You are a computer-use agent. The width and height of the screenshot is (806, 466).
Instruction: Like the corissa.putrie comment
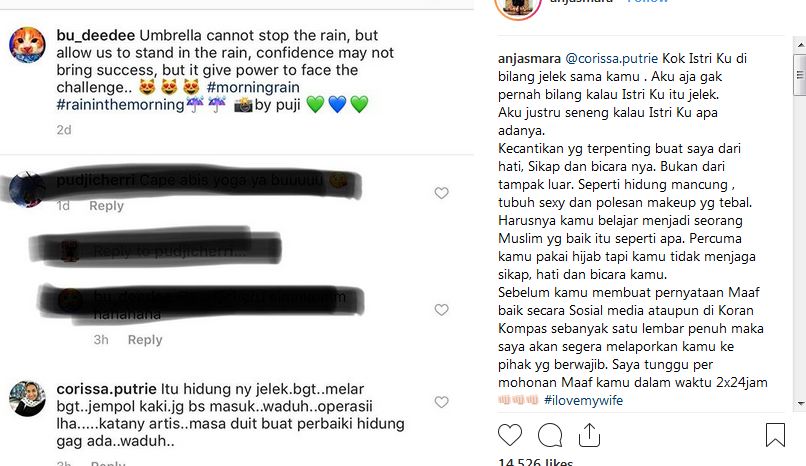coord(441,402)
